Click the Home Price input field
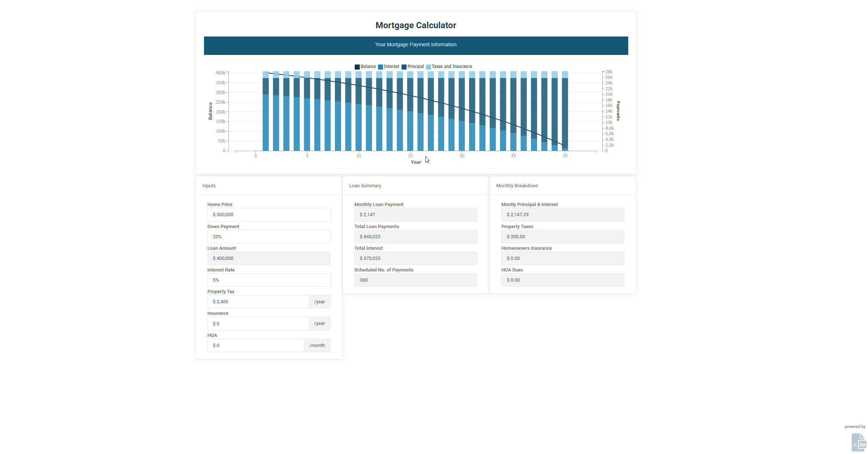 pyautogui.click(x=269, y=215)
